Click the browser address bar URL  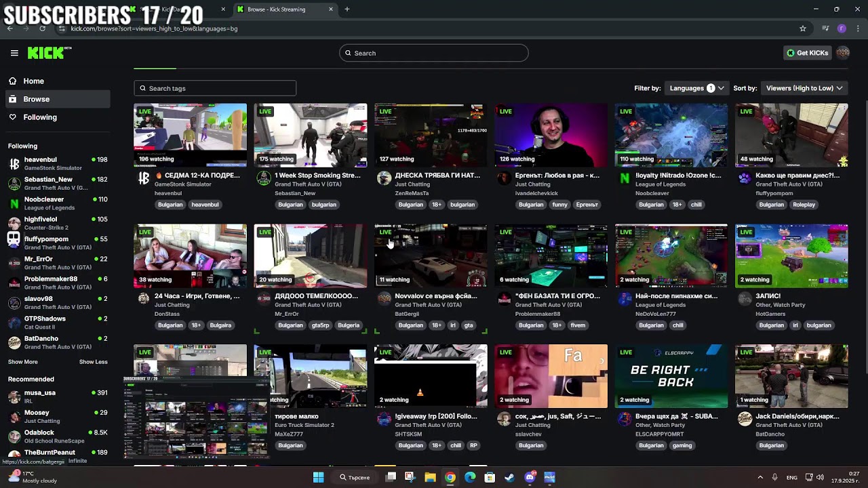coord(154,28)
